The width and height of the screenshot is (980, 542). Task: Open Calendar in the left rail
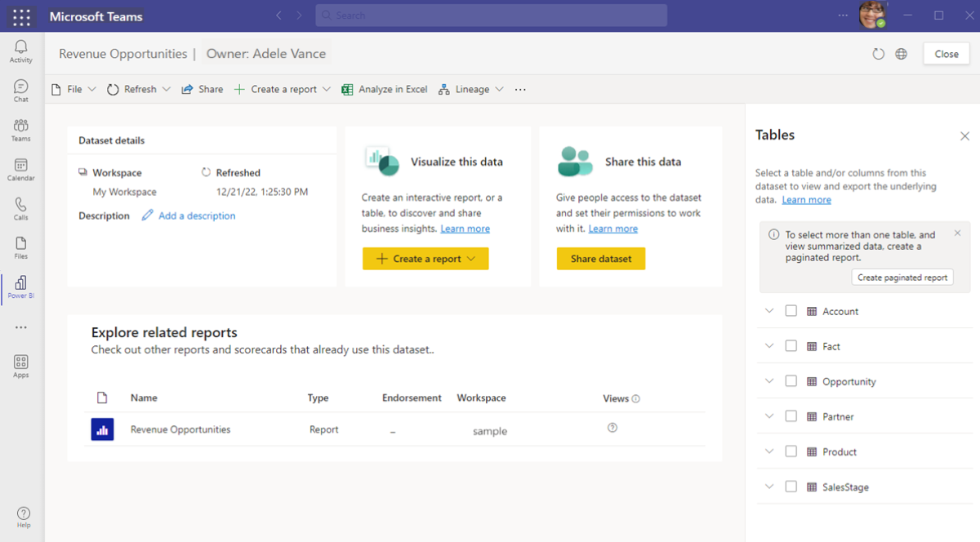point(21,169)
